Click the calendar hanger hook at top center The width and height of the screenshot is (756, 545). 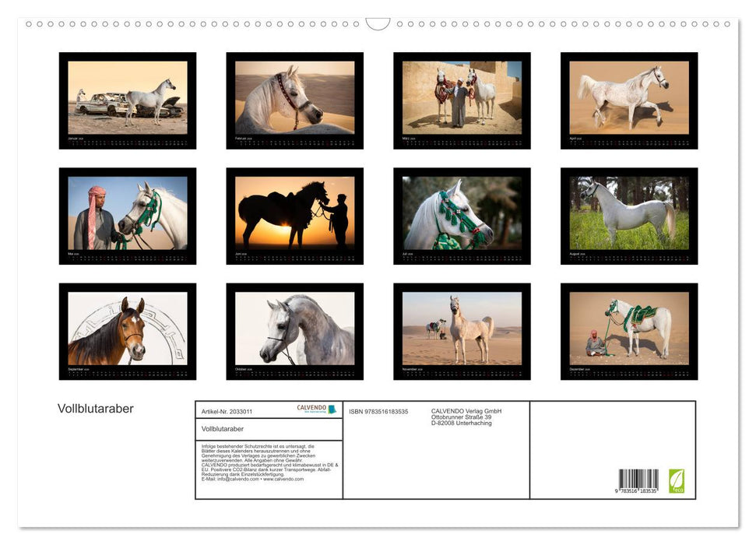[x=378, y=24]
